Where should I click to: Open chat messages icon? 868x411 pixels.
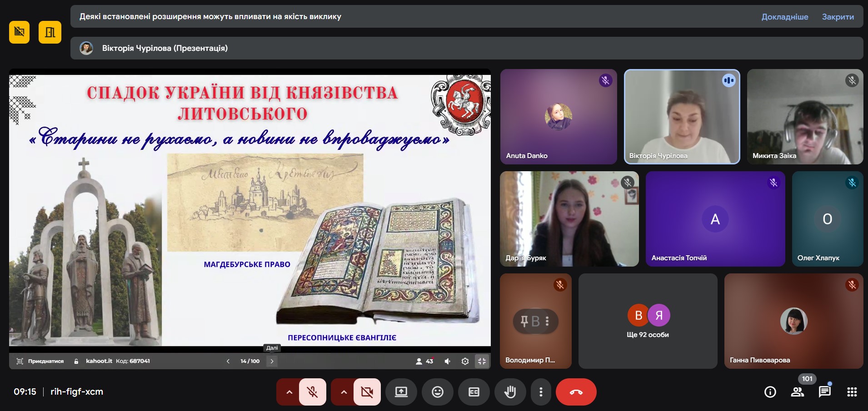point(825,392)
